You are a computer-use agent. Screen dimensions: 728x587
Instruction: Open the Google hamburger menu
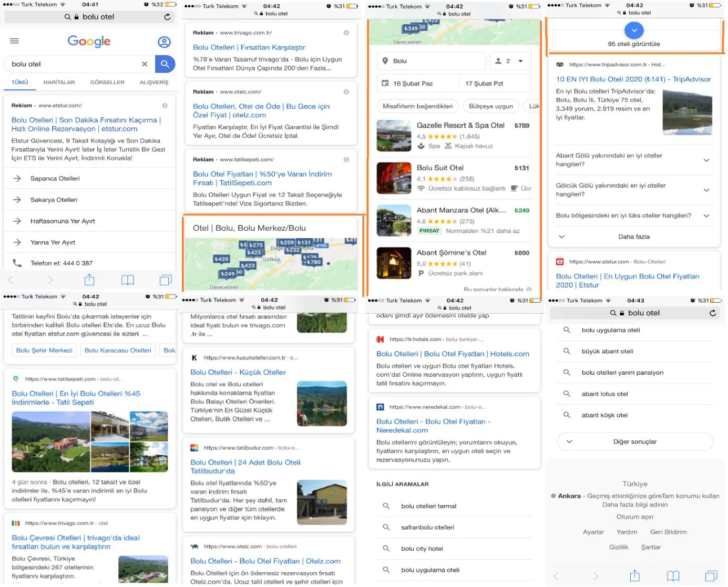point(14,41)
